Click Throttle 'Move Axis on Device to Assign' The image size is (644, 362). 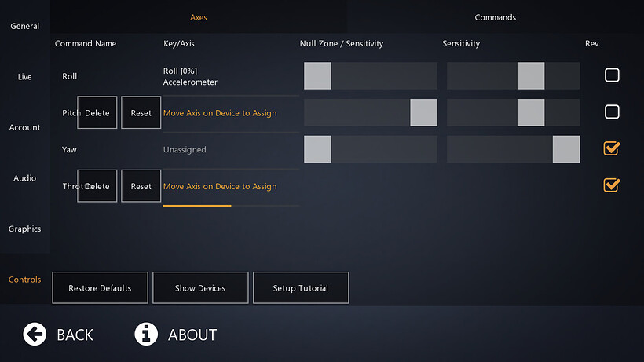point(220,186)
